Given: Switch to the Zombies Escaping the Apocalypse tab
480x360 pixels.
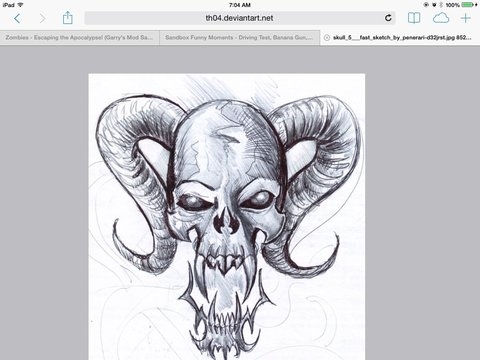Looking at the screenshot, I should [x=80, y=38].
